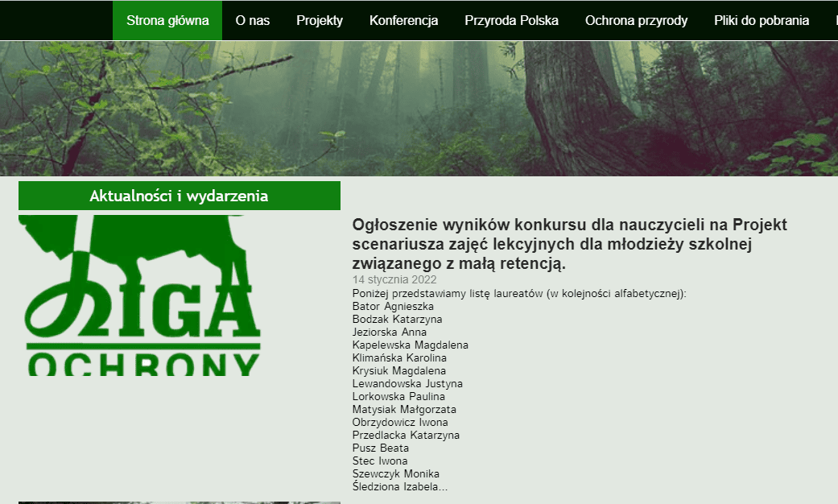
Task: Click the truncated entry Śledziona Izabela...
Action: 399,486
